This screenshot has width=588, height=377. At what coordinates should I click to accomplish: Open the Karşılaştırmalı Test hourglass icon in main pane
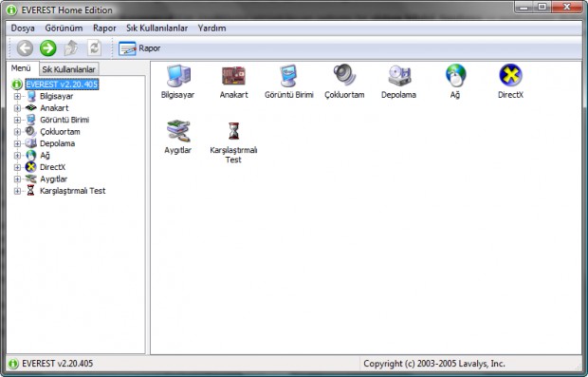pyautogui.click(x=233, y=131)
